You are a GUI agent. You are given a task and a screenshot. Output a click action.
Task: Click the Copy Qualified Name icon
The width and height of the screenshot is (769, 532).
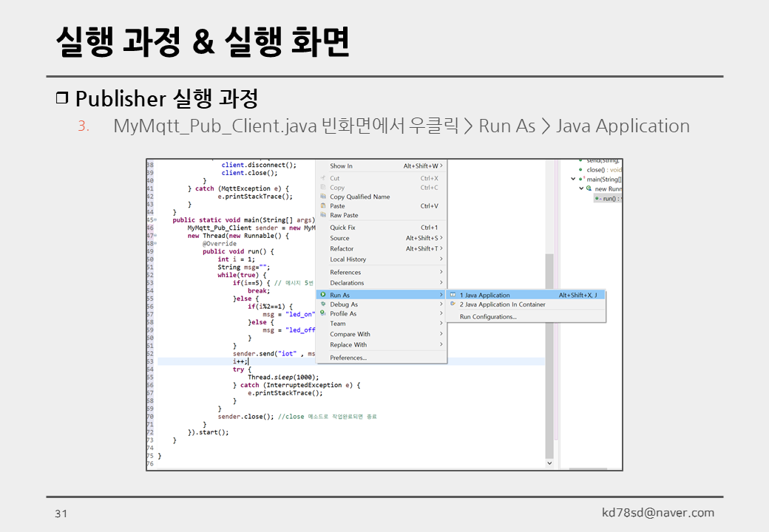tap(323, 197)
